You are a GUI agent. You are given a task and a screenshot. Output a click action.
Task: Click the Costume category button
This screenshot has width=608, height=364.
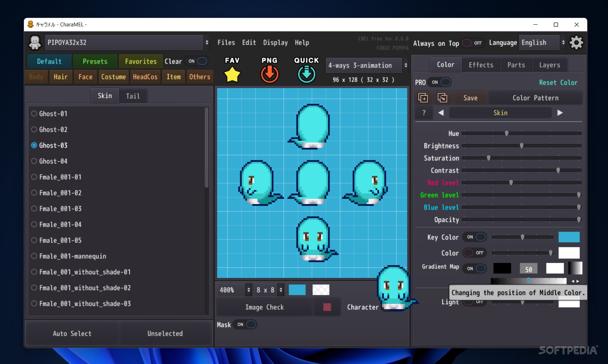click(113, 77)
